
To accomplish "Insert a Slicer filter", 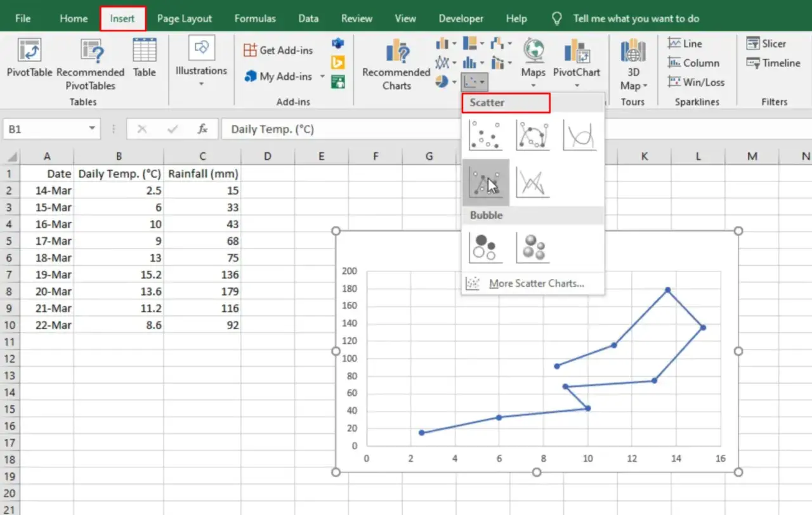I will click(x=766, y=43).
